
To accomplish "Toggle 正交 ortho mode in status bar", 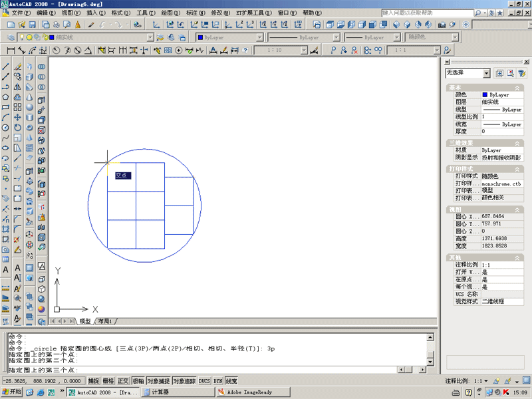I will click(x=124, y=381).
